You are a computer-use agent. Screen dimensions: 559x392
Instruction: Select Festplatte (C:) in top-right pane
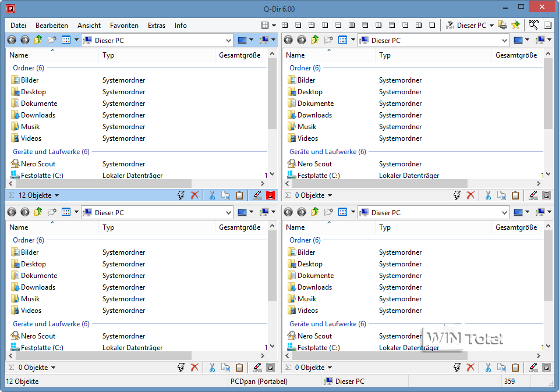319,175
